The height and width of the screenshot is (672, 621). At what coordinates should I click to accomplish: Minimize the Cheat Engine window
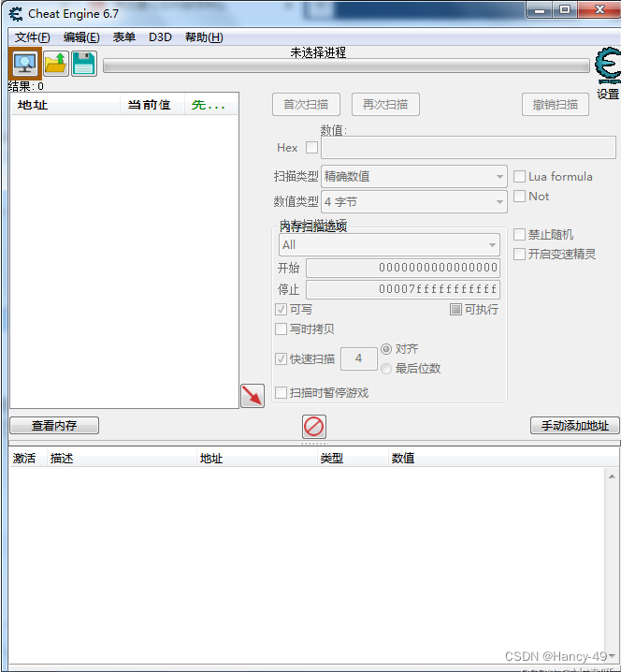540,10
